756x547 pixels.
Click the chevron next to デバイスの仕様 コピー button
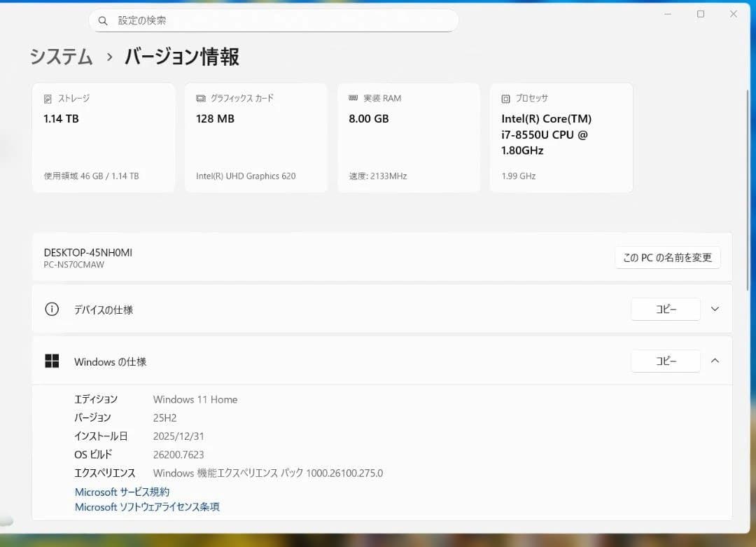coord(715,309)
